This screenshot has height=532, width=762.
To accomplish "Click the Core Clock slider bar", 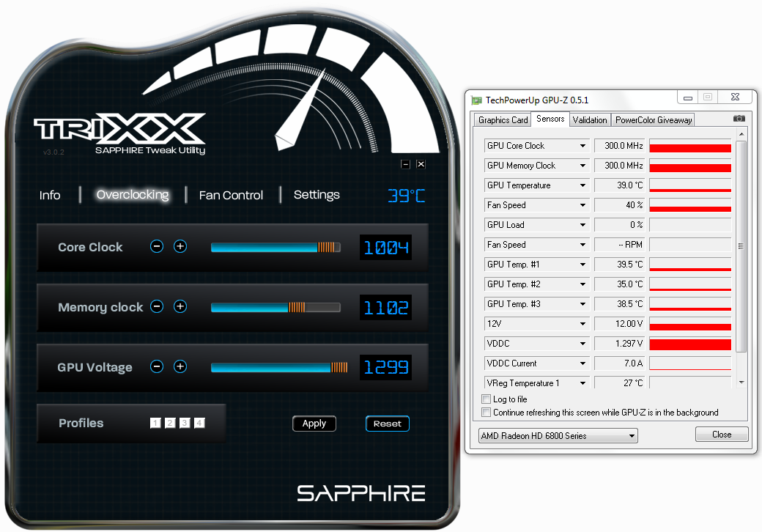I will pos(275,247).
